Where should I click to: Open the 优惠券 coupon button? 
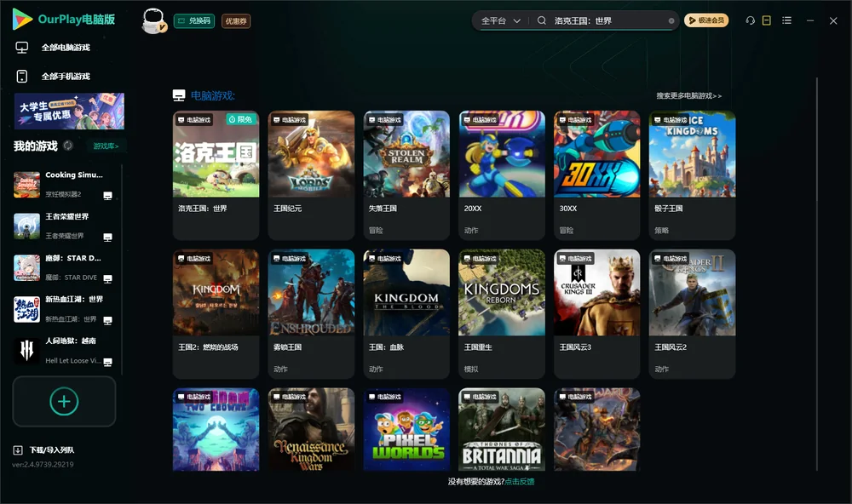236,21
